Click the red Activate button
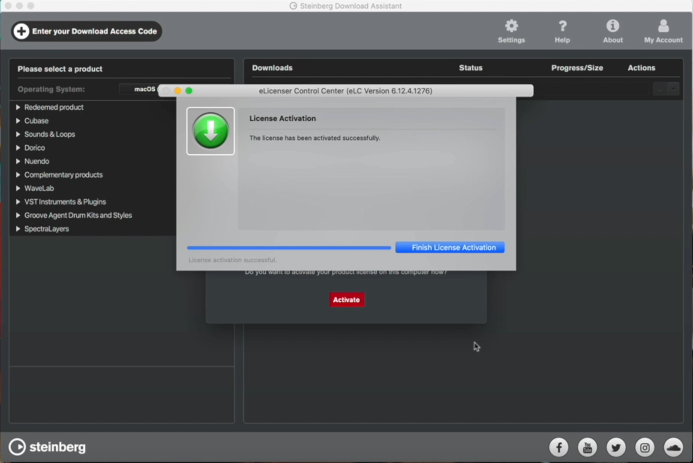 click(346, 300)
